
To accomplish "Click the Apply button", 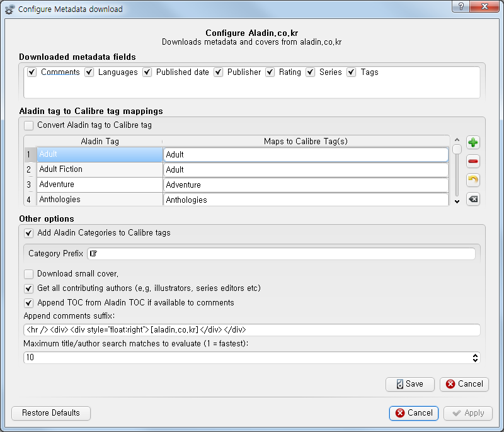I will click(x=468, y=413).
